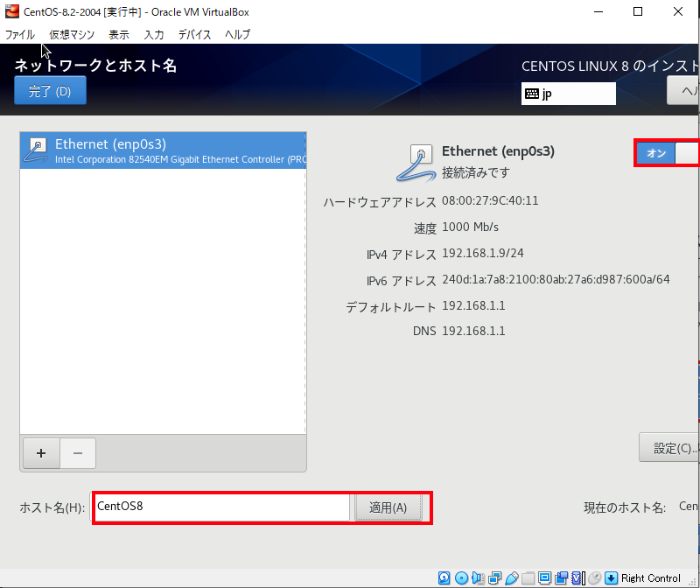Viewport: 700px width, 588px height.
Task: Click the 現在のホスト名 label
Action: click(625, 507)
